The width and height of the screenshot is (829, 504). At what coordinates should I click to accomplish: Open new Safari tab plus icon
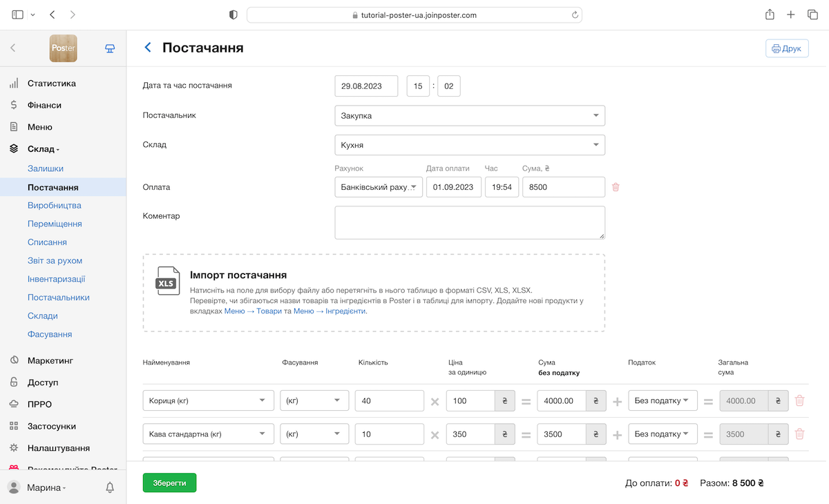791,14
